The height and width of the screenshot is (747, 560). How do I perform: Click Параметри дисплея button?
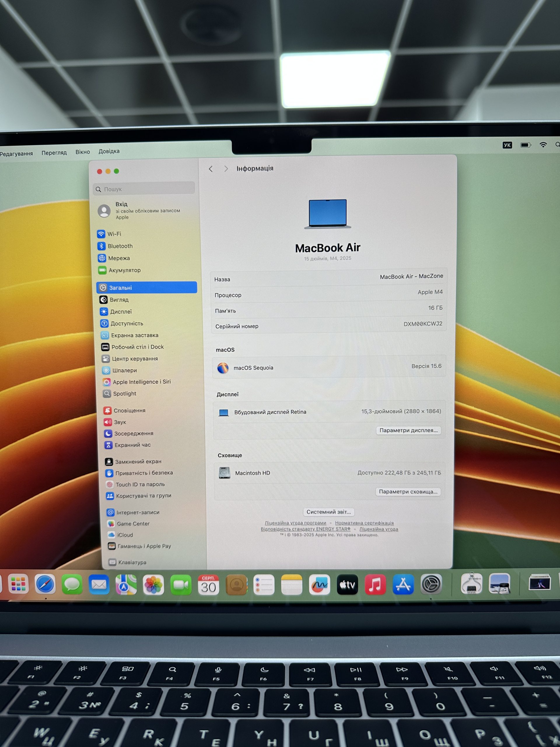click(x=408, y=430)
